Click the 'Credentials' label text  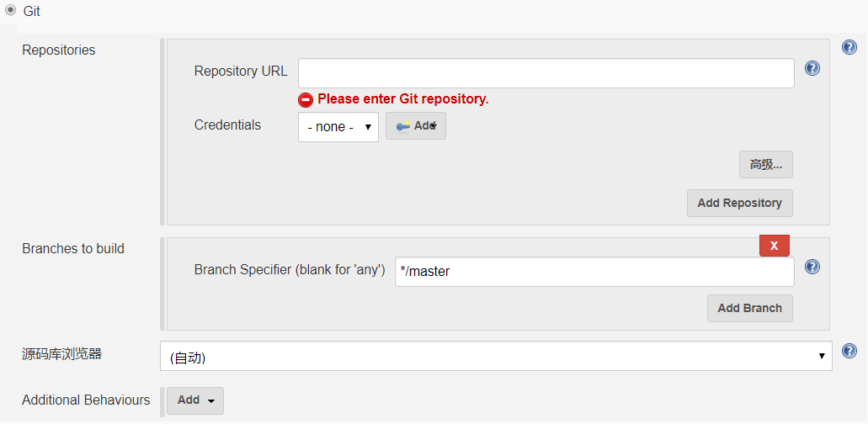[227, 125]
